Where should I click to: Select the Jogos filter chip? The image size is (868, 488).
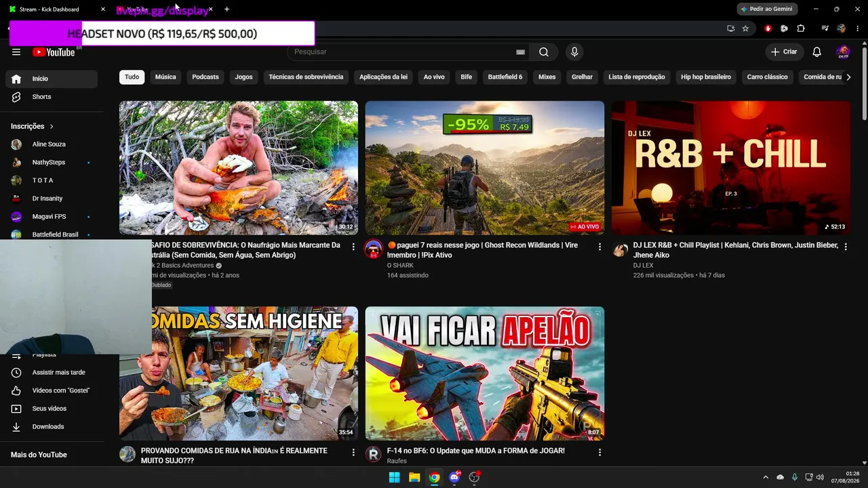pos(243,77)
